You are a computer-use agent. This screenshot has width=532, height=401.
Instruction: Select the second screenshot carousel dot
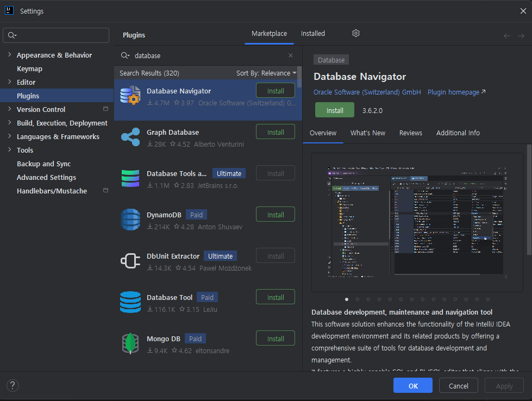[357, 299]
